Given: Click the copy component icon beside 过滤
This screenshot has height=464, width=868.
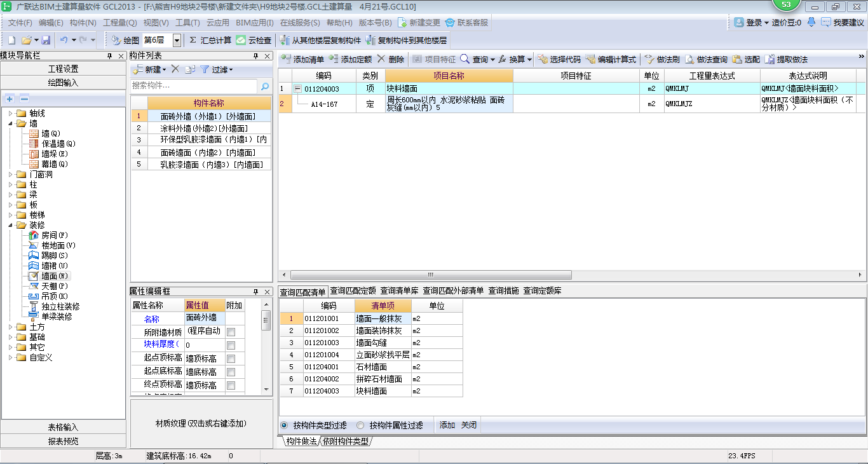Looking at the screenshot, I should [189, 69].
